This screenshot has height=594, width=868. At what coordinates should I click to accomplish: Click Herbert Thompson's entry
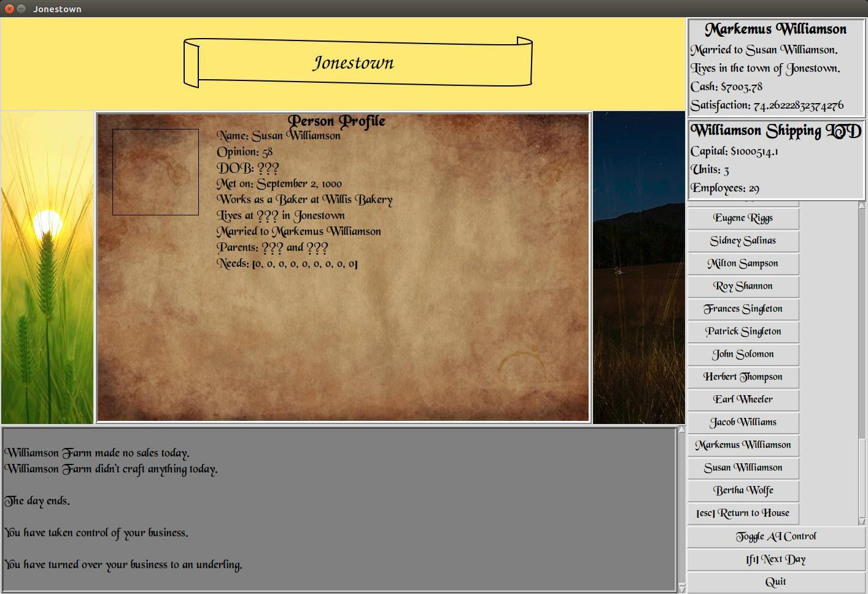click(x=743, y=377)
